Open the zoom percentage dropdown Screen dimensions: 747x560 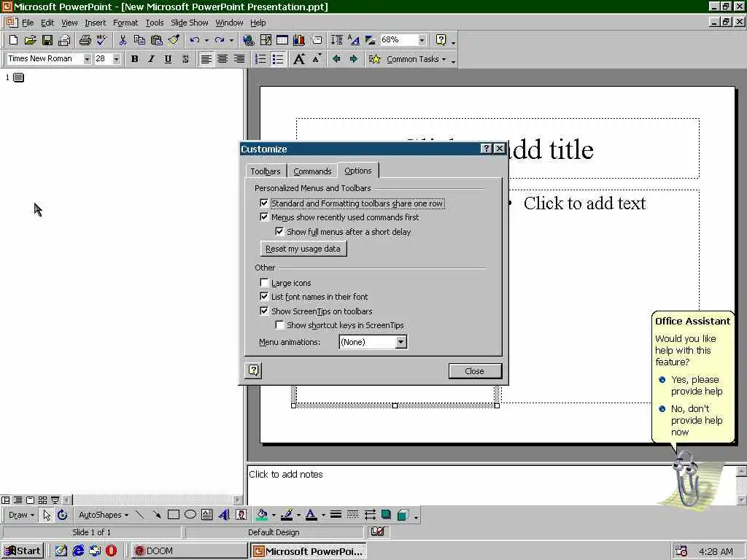point(422,40)
